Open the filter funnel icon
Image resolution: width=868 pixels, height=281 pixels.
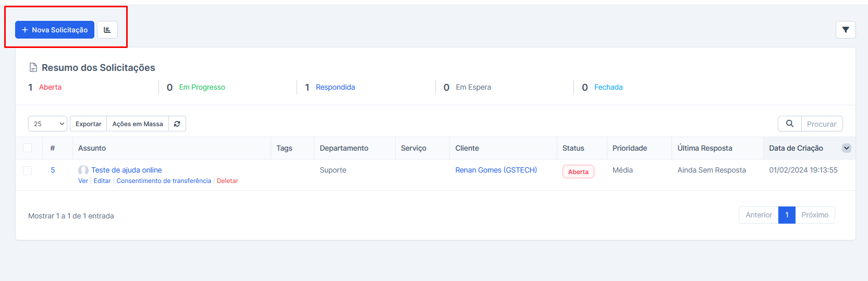click(x=846, y=30)
